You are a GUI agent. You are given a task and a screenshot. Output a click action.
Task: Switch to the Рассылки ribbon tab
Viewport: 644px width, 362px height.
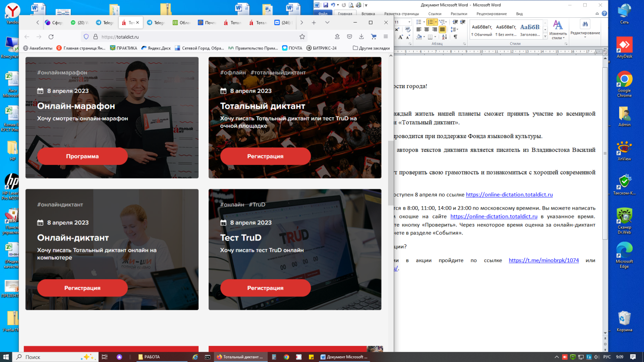tap(459, 14)
